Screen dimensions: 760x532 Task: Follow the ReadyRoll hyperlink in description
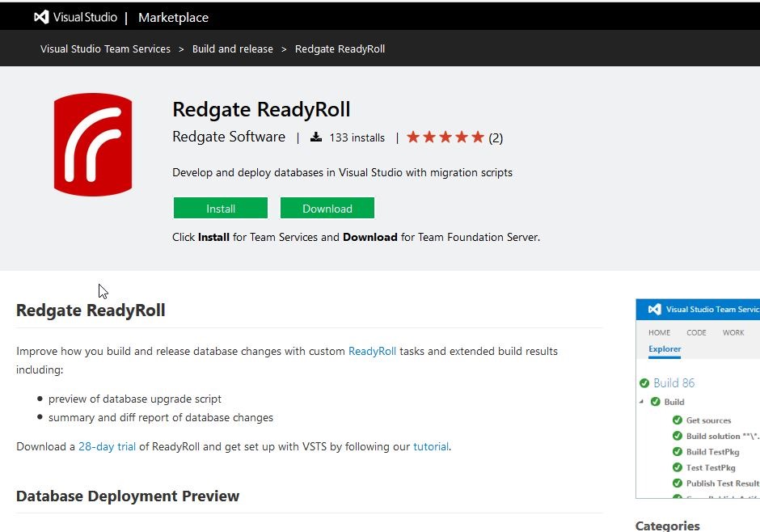[372, 352]
